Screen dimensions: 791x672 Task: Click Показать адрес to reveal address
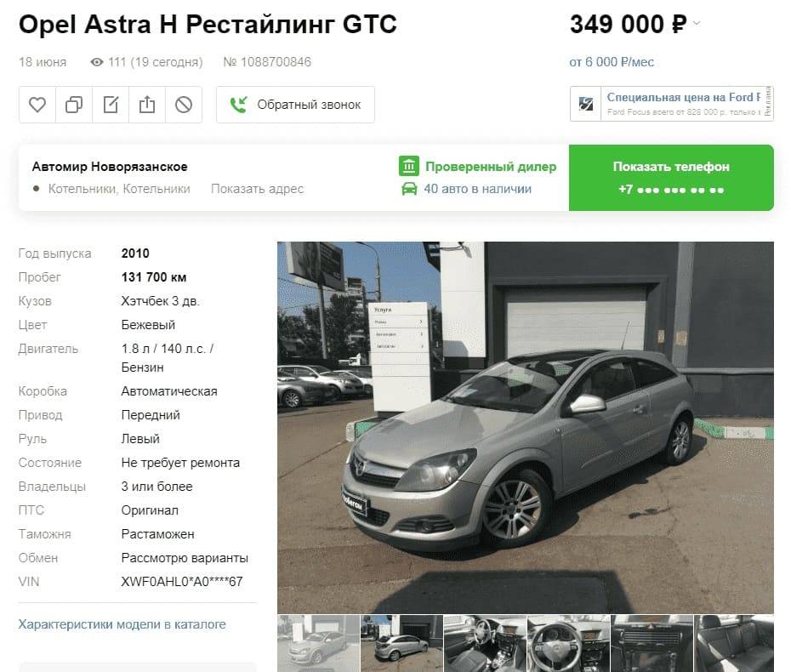[x=257, y=189]
